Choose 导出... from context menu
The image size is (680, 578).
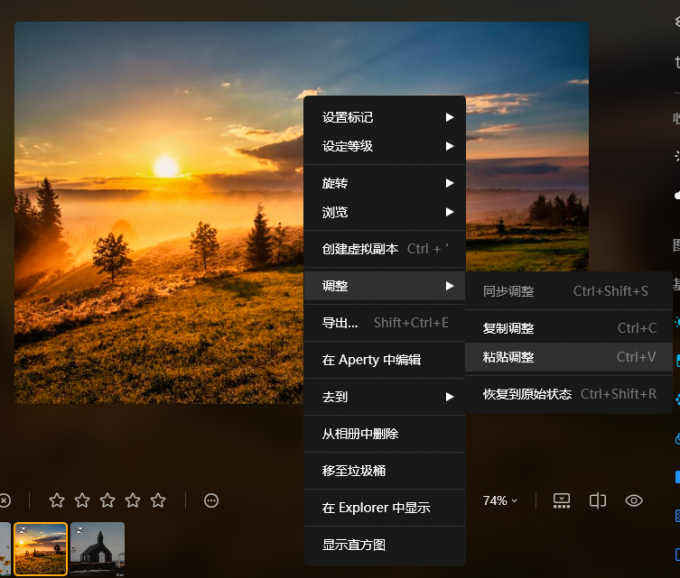pyautogui.click(x=385, y=323)
